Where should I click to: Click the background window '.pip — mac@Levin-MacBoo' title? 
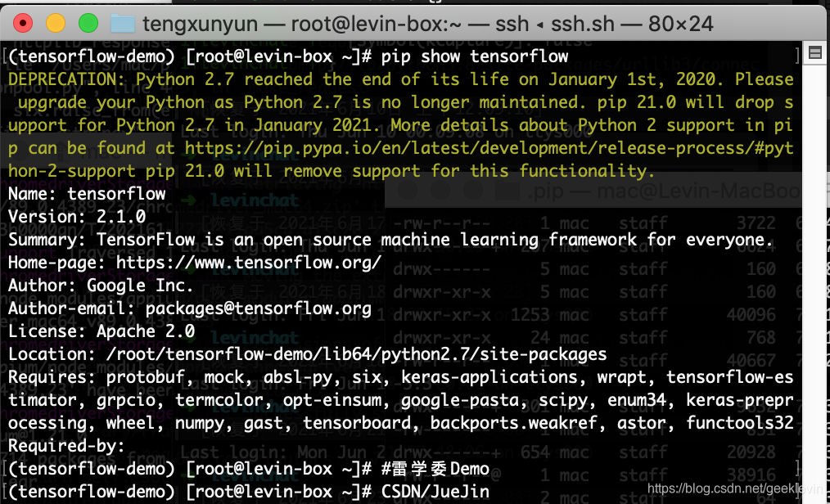coord(665,191)
